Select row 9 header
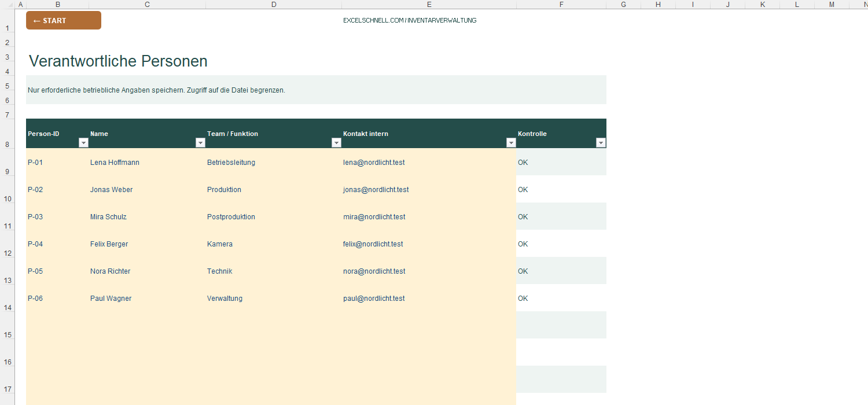This screenshot has height=405, width=868. coord(8,162)
